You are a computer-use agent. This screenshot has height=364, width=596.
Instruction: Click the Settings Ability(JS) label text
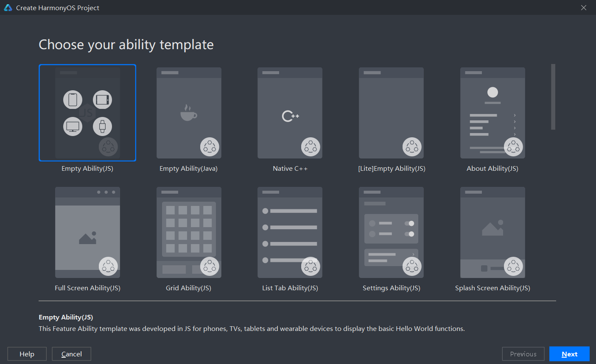click(x=392, y=288)
